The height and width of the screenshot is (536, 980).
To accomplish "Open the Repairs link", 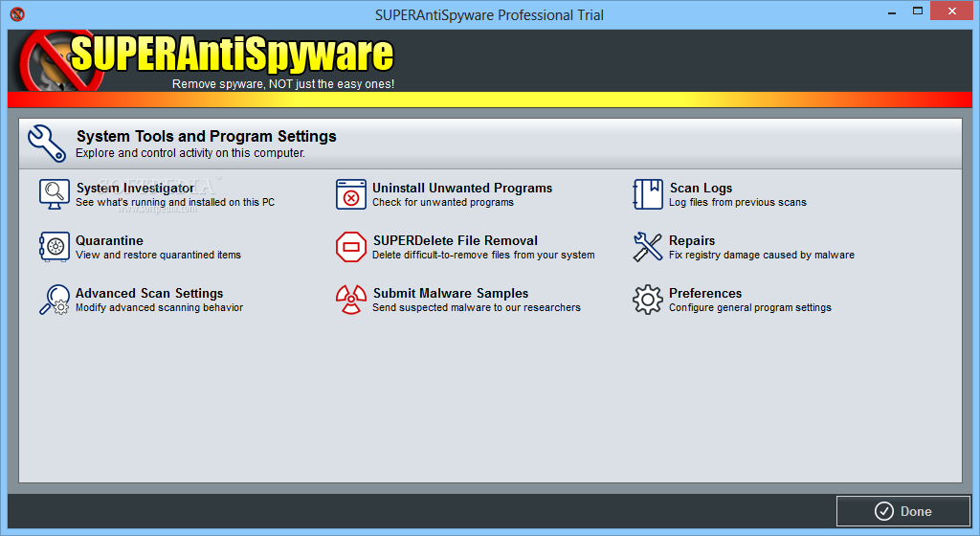I will point(692,240).
